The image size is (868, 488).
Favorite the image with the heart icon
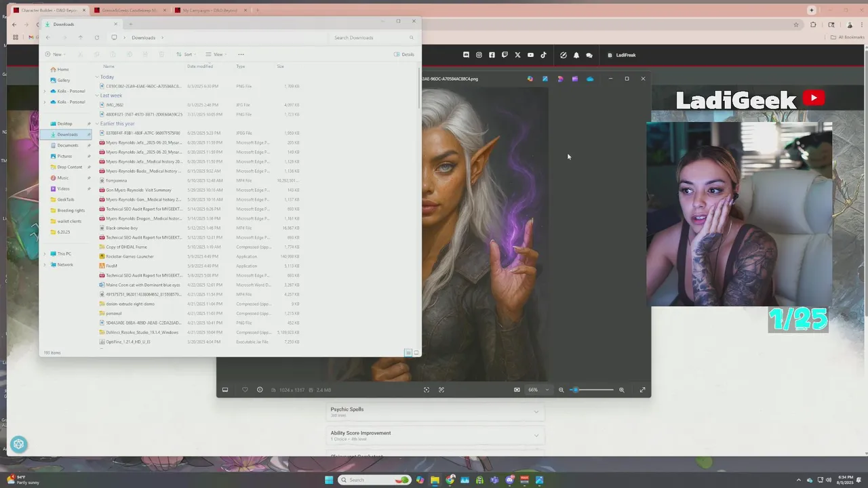point(245,390)
